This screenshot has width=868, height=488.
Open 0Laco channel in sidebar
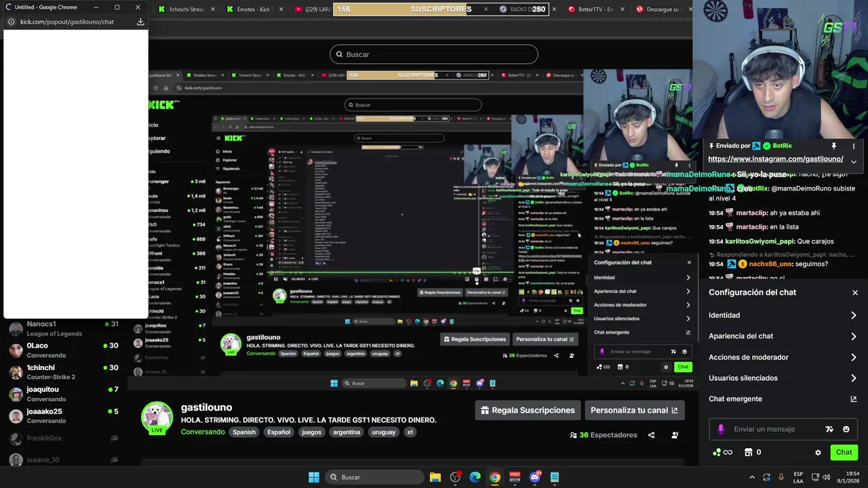point(64,350)
